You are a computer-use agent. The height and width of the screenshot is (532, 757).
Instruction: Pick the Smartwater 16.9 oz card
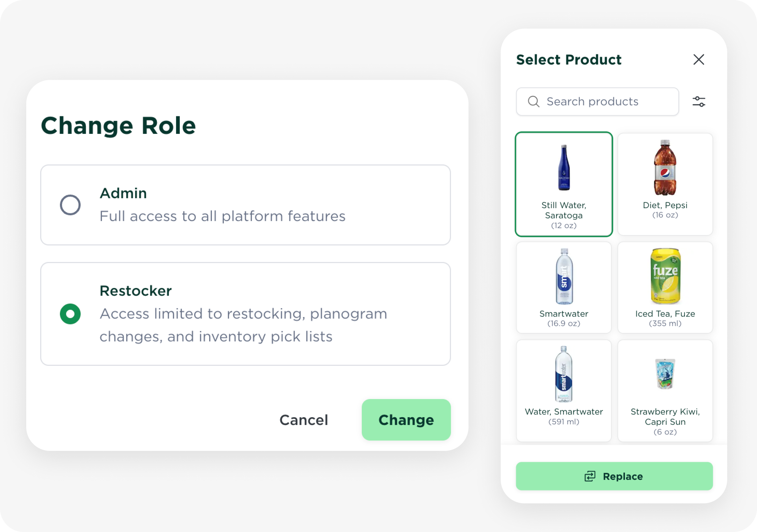[x=564, y=287]
